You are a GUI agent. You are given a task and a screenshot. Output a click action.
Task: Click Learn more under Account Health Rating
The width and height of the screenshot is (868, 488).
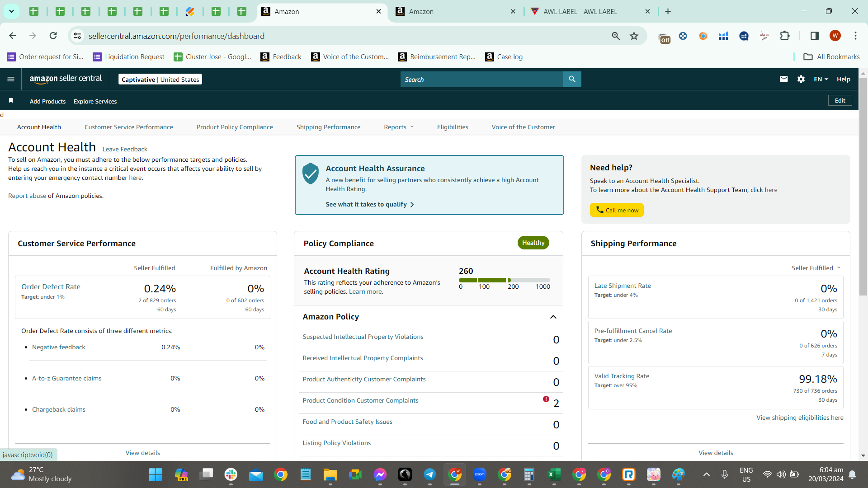(x=365, y=291)
